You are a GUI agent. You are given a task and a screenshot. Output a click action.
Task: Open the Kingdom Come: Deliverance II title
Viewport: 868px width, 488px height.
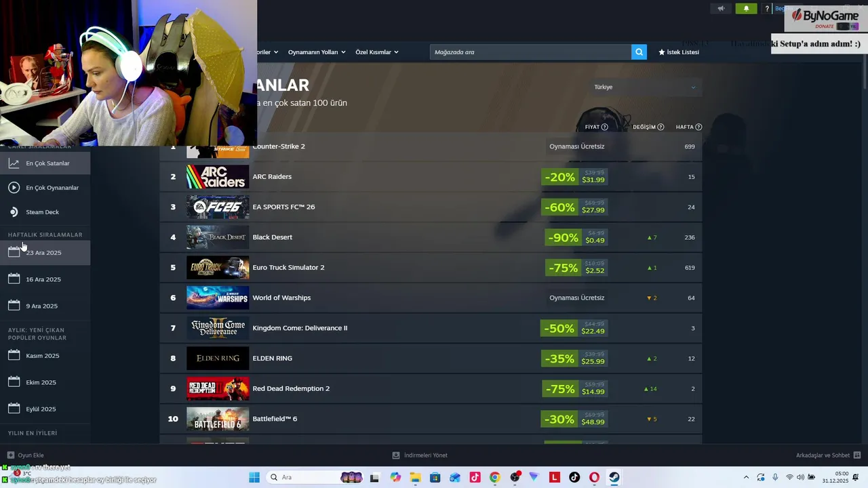tap(300, 328)
